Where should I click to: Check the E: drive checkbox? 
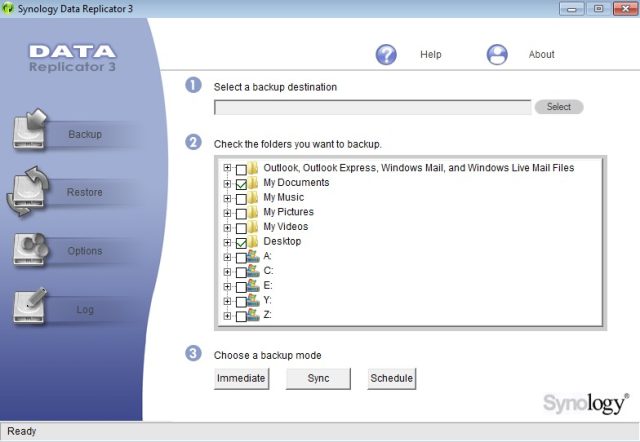tap(241, 287)
